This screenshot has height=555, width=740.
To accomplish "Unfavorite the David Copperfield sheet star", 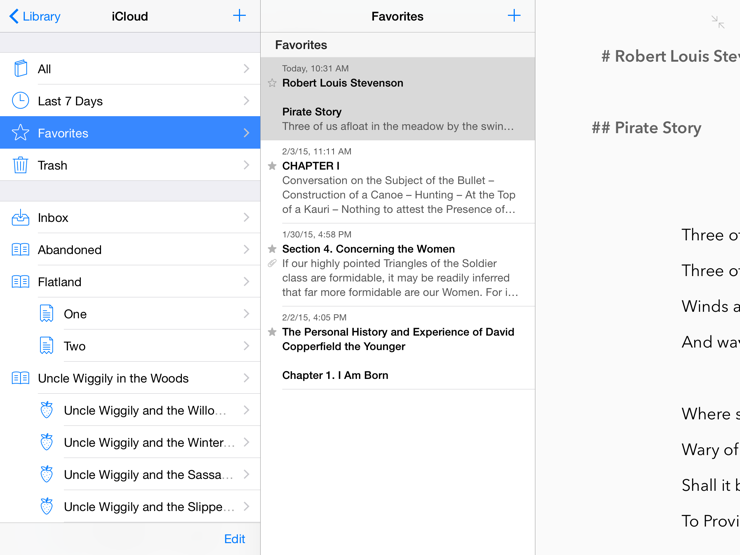I will click(272, 332).
